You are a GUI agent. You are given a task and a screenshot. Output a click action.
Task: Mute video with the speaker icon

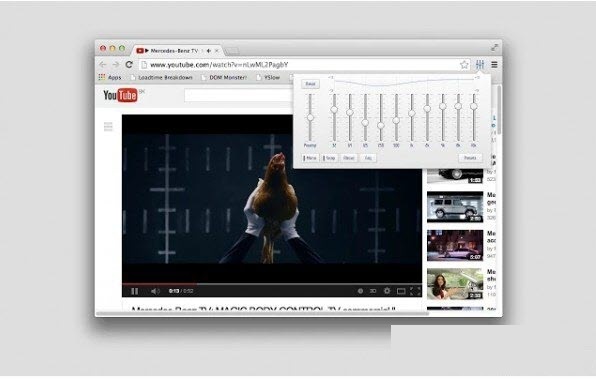pyautogui.click(x=155, y=291)
